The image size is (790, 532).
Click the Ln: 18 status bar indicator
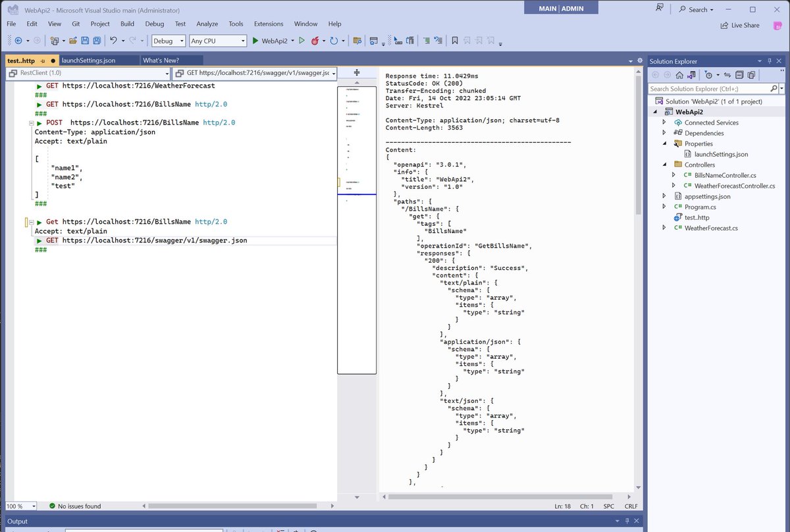(x=563, y=506)
